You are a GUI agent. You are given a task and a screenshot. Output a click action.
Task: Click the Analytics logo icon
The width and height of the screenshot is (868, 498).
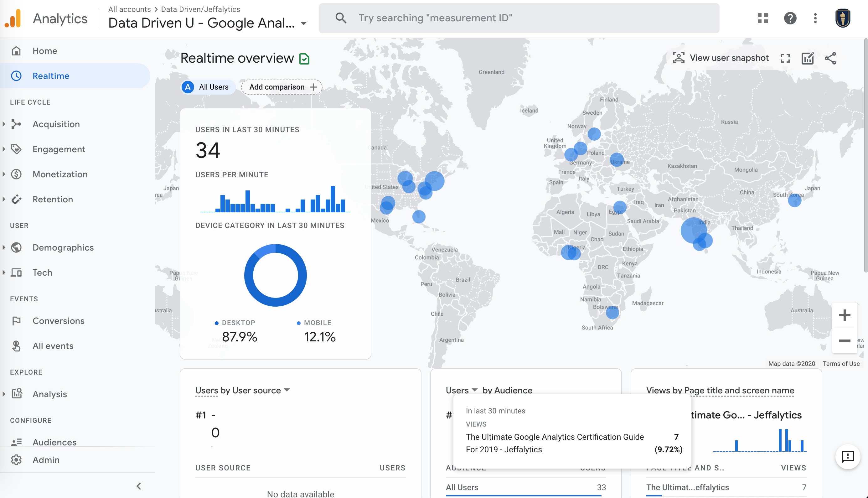pos(13,18)
